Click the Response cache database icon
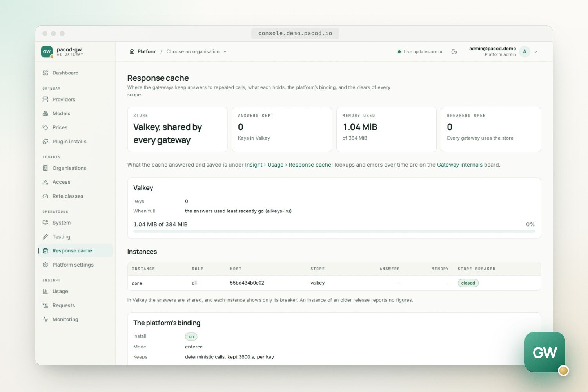Image resolution: width=588 pixels, height=392 pixels. 45,251
